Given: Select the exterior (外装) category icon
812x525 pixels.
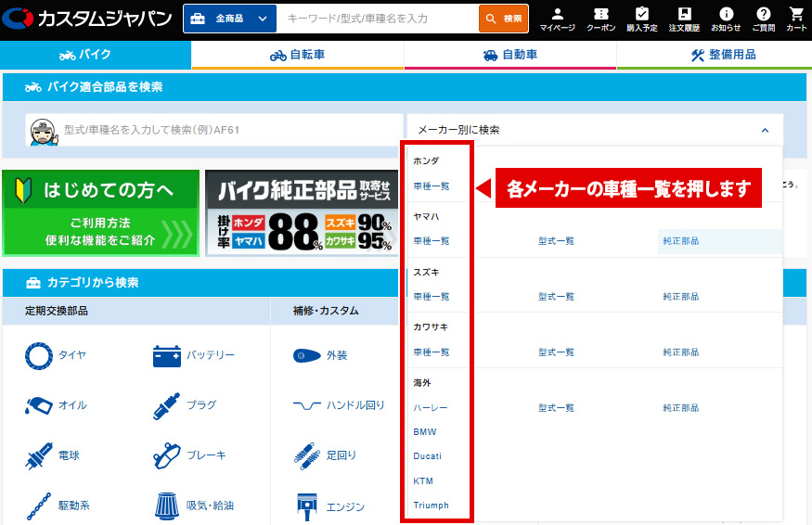Looking at the screenshot, I should click(x=306, y=355).
